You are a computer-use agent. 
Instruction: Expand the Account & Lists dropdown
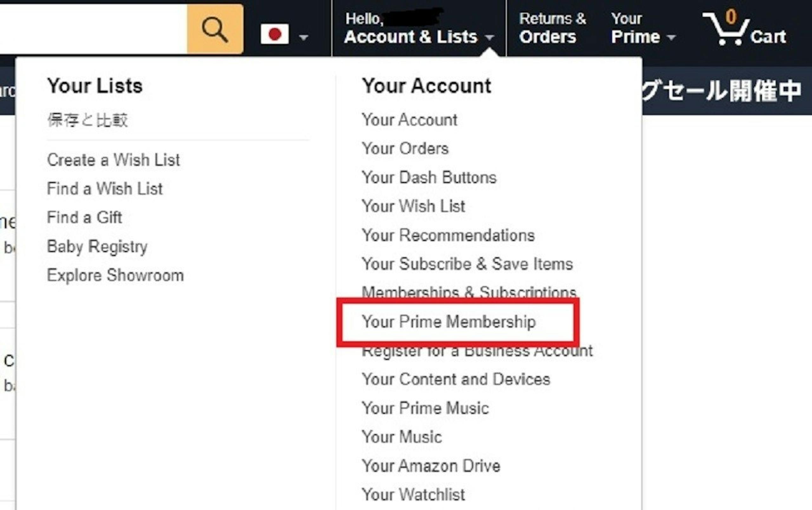click(419, 28)
